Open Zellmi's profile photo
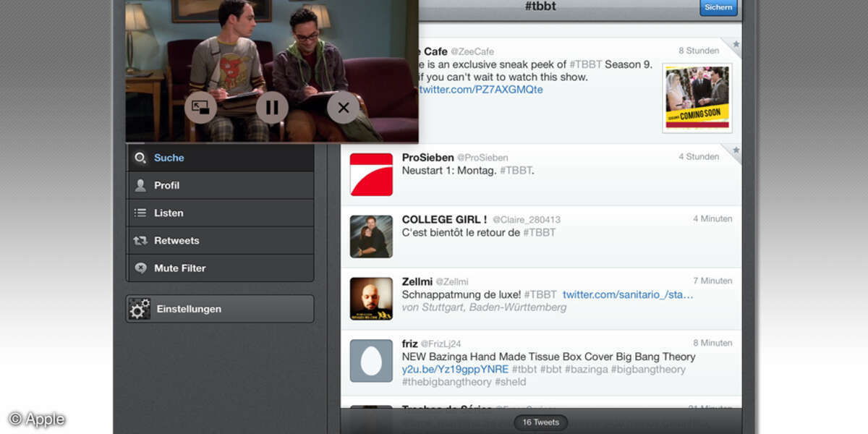This screenshot has width=868, height=434. (x=371, y=299)
